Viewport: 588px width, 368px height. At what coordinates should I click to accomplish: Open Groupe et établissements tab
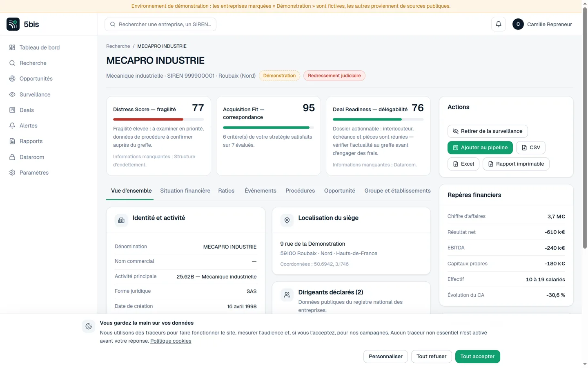point(398,191)
